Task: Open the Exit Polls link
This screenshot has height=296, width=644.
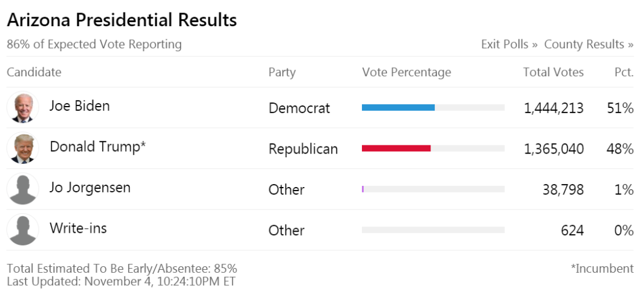Action: pyautogui.click(x=509, y=45)
